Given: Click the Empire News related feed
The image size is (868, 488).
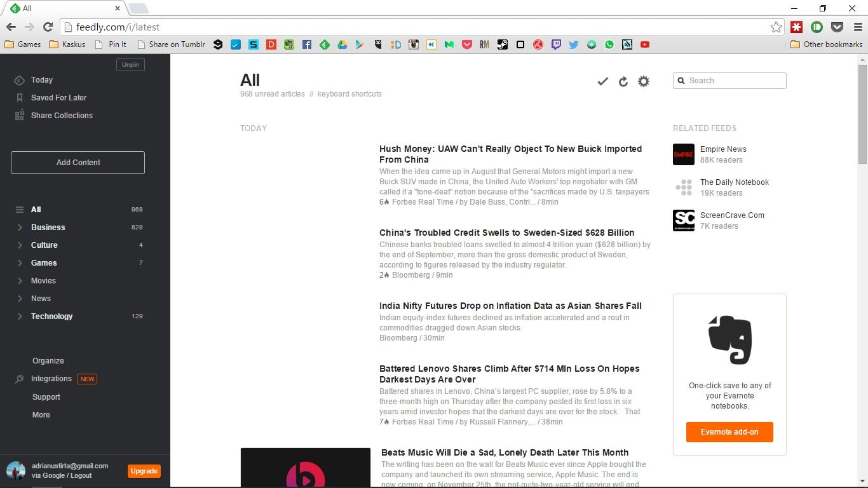Looking at the screenshot, I should pyautogui.click(x=723, y=149).
